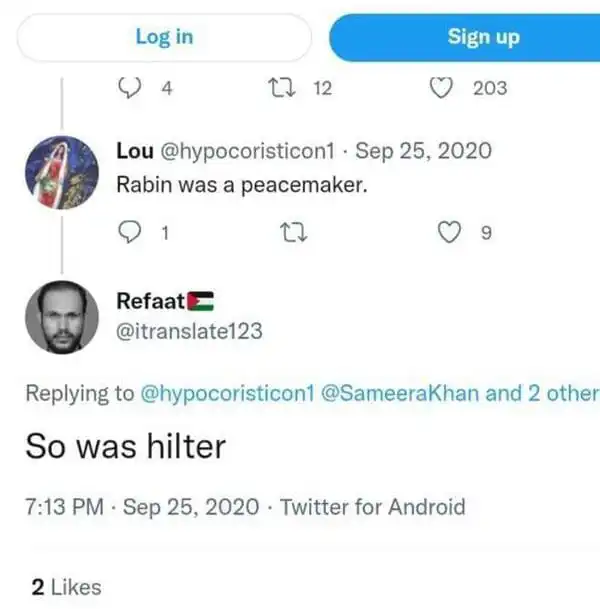
Task: Open Refaat's profile avatar
Action: [61, 315]
